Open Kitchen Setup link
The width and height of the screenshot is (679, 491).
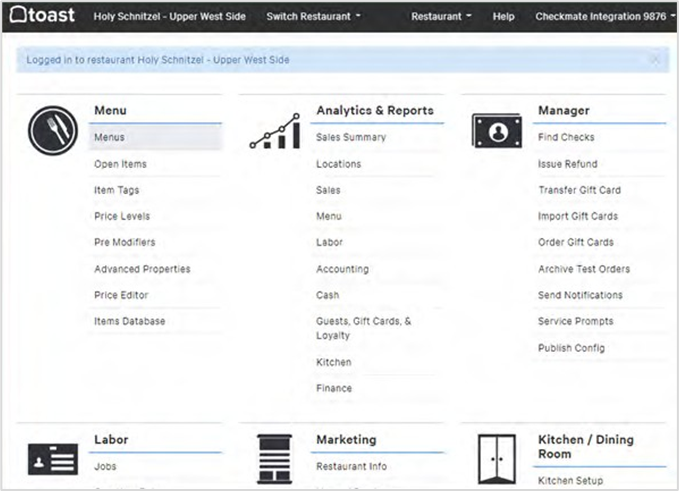pyautogui.click(x=570, y=481)
